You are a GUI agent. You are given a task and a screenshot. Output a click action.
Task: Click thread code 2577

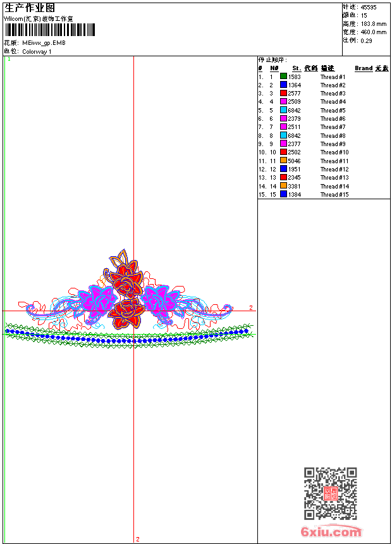pyautogui.click(x=294, y=94)
